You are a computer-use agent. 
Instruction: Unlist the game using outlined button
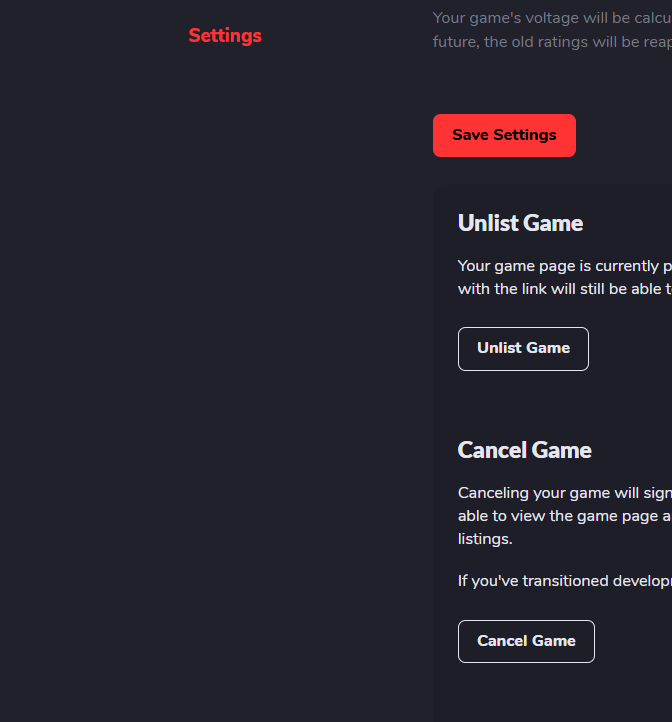[x=523, y=349]
